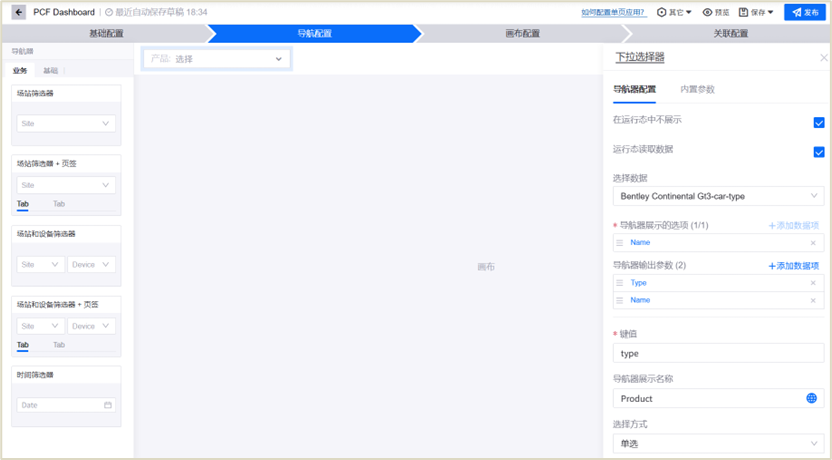The height and width of the screenshot is (460, 832).
Task: Open the 如何配置单页应用? help link
Action: (x=613, y=13)
